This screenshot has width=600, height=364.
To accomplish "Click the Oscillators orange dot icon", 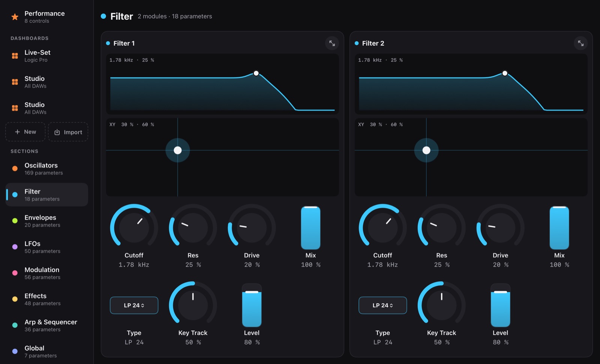I will click(x=15, y=169).
